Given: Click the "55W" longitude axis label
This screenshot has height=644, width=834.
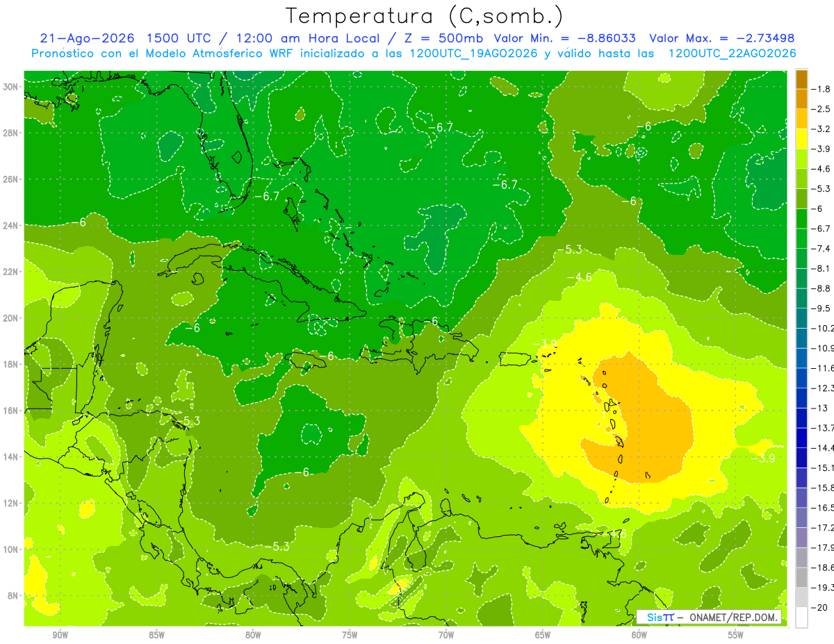Looking at the screenshot, I should (x=736, y=635).
